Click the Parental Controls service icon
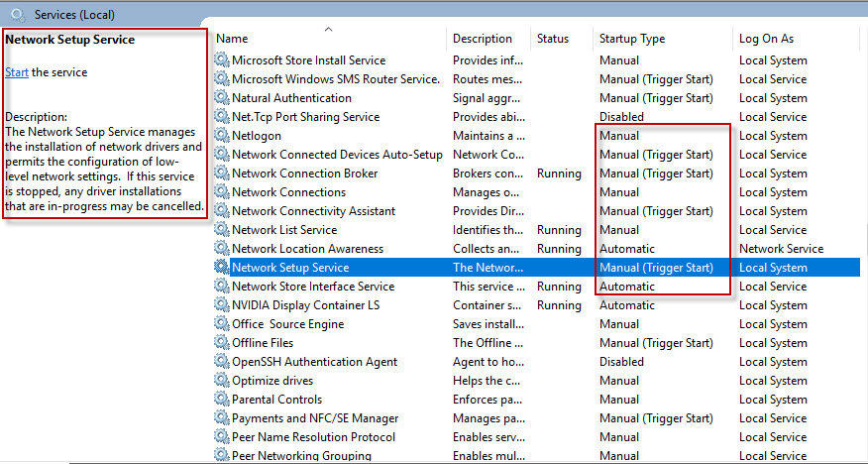This screenshot has height=464, width=868. pos(222,400)
